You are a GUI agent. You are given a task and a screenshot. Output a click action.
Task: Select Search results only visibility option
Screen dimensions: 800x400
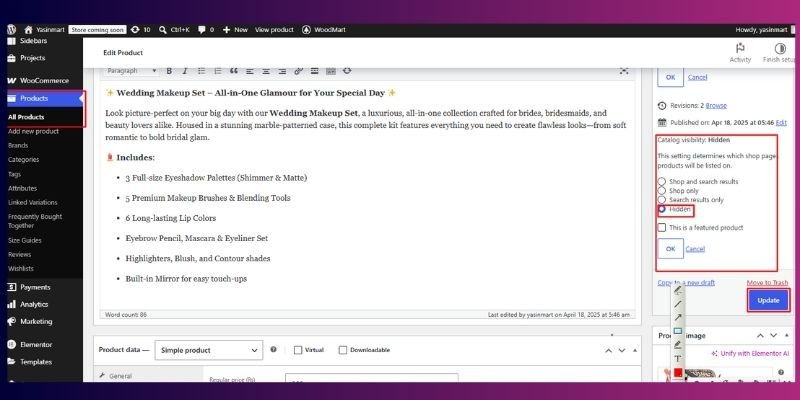[x=662, y=199]
